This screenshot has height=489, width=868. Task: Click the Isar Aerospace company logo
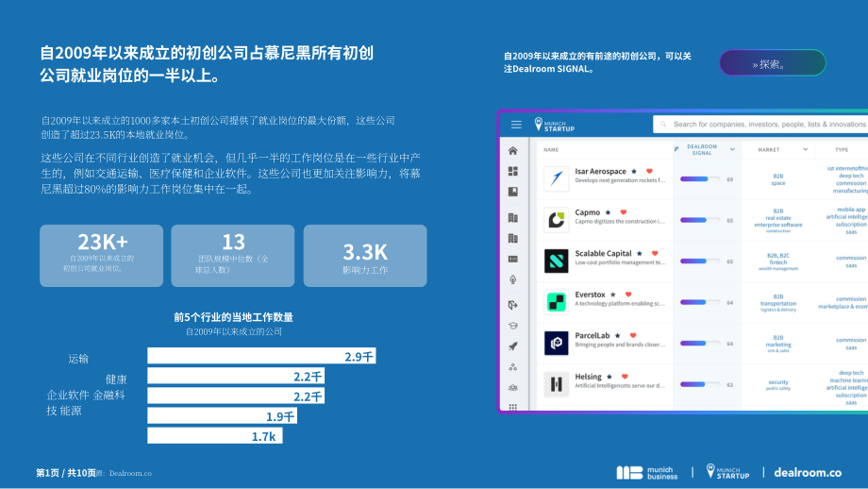[x=556, y=178]
